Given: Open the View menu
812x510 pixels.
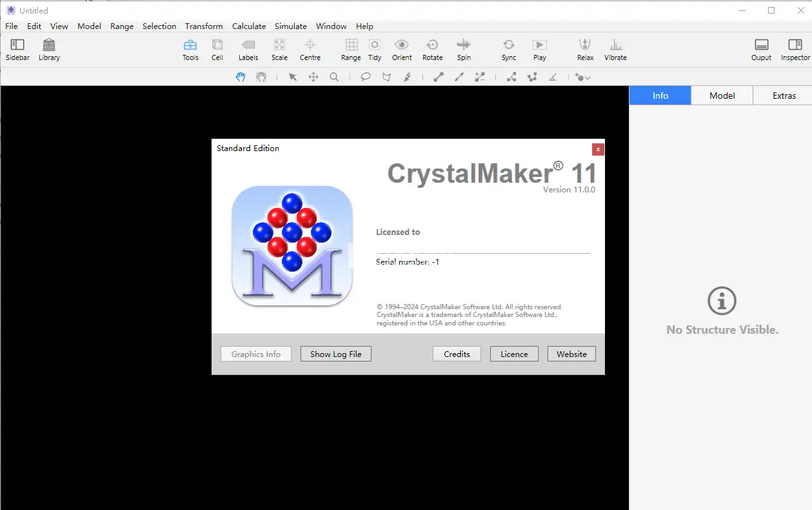Looking at the screenshot, I should tap(59, 26).
